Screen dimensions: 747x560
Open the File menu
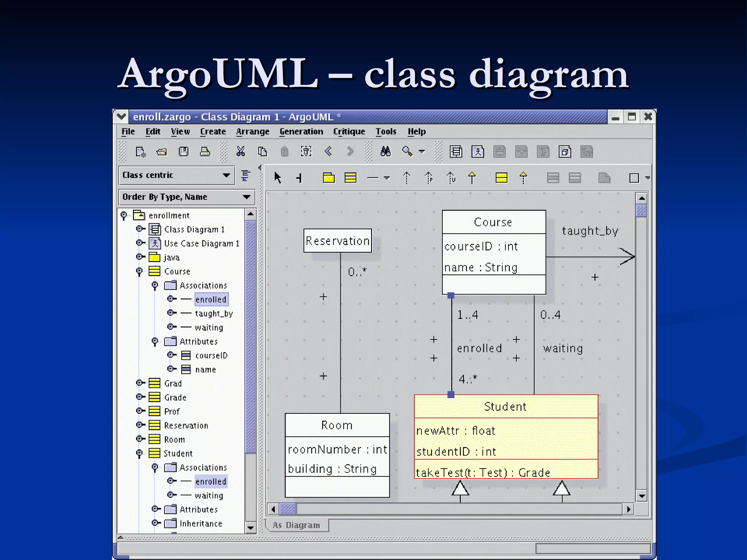128,132
